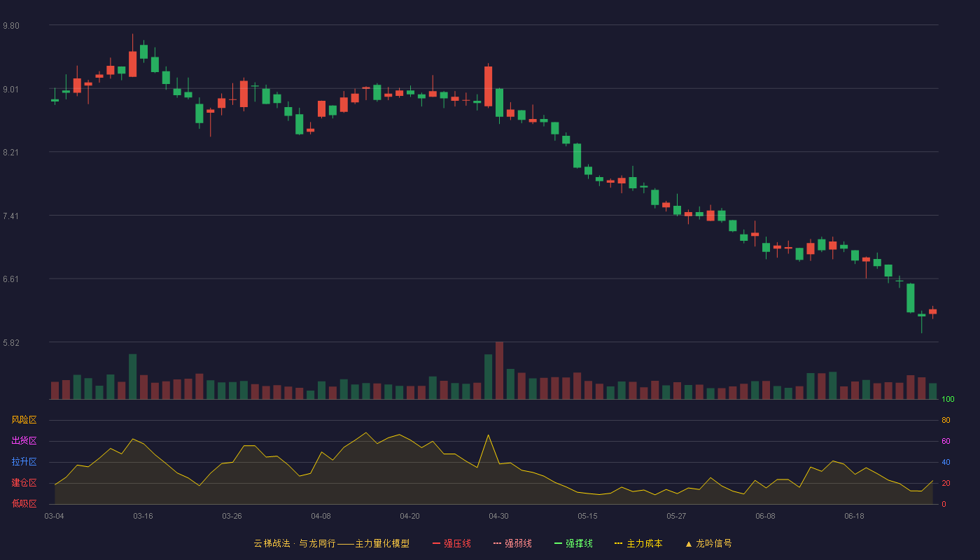Click the 03-04 date label
The height and width of the screenshot is (560, 980).
(x=54, y=516)
